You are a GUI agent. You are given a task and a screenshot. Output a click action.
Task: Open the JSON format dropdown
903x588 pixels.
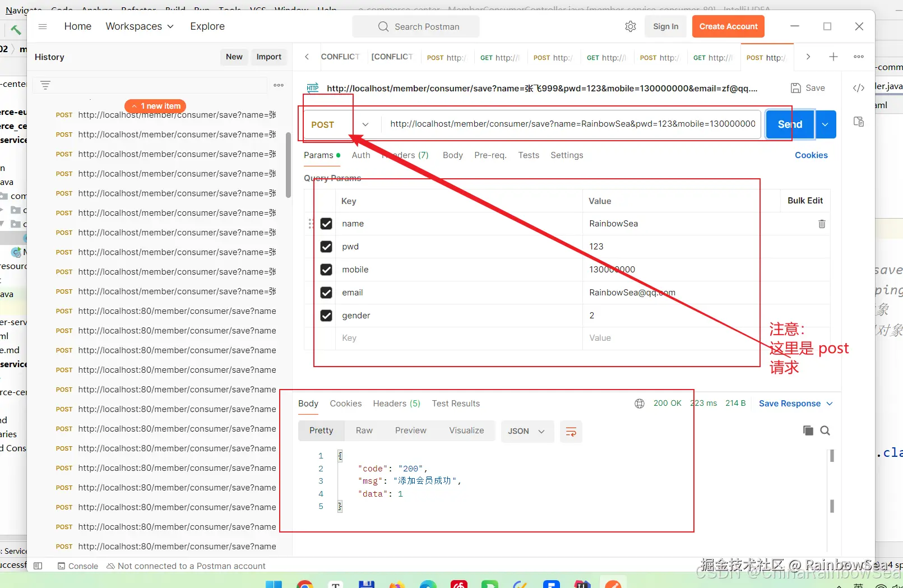(527, 431)
